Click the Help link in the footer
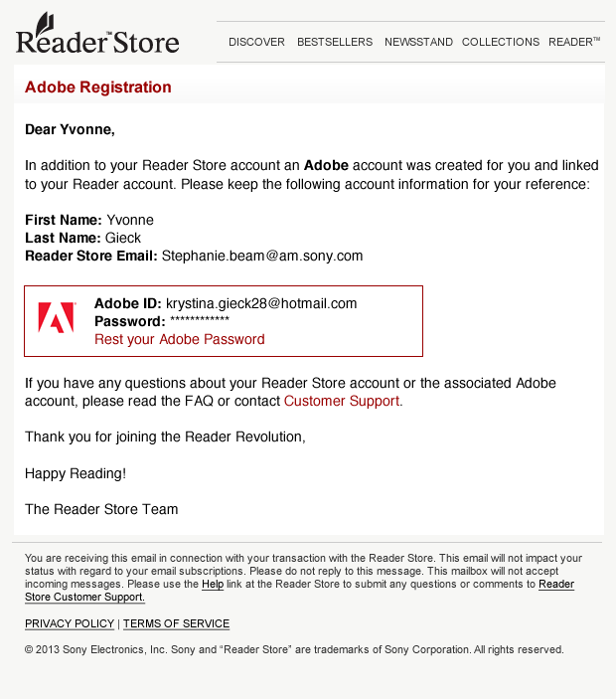Viewport: 616px width, 699px height. tap(213, 585)
